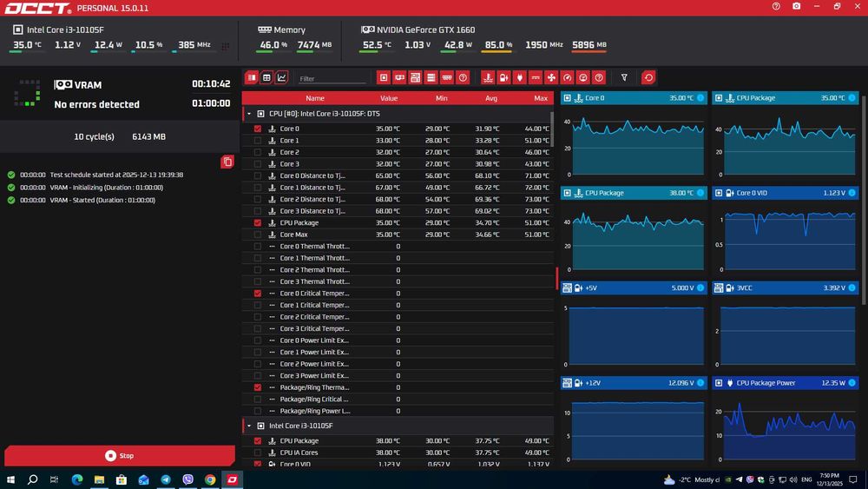Toggle the voltage sensor type filter
The image size is (868, 489).
click(x=503, y=77)
